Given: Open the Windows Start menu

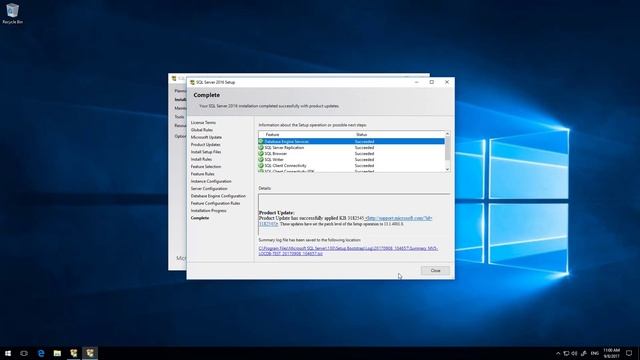Looking at the screenshot, I should coord(8,353).
